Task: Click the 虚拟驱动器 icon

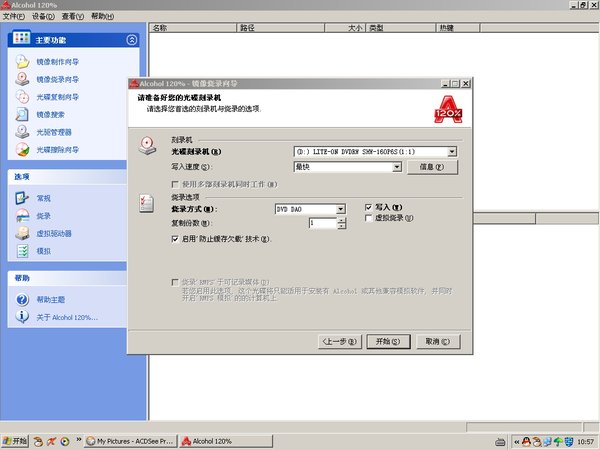Action: (22, 233)
